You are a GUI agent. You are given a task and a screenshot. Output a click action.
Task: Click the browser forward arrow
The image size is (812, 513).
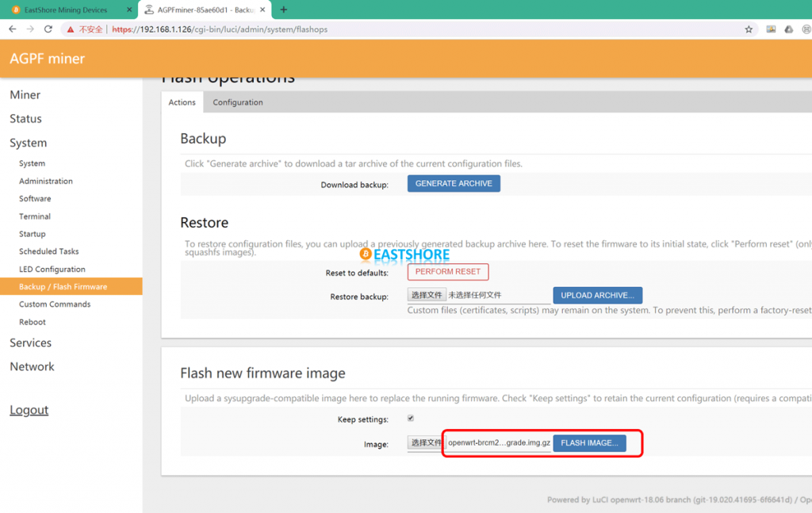point(30,29)
